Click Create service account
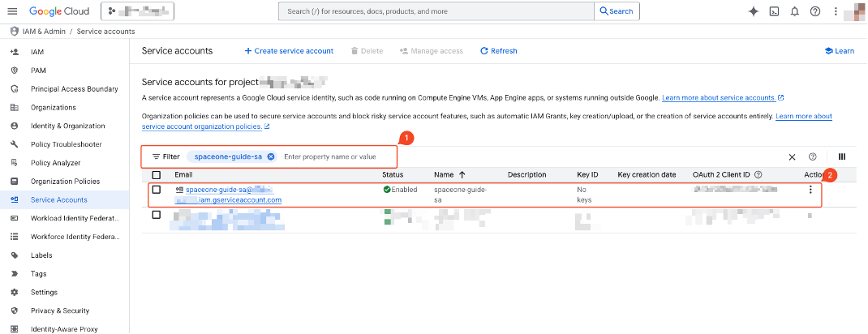The height and width of the screenshot is (334, 868). tap(289, 51)
